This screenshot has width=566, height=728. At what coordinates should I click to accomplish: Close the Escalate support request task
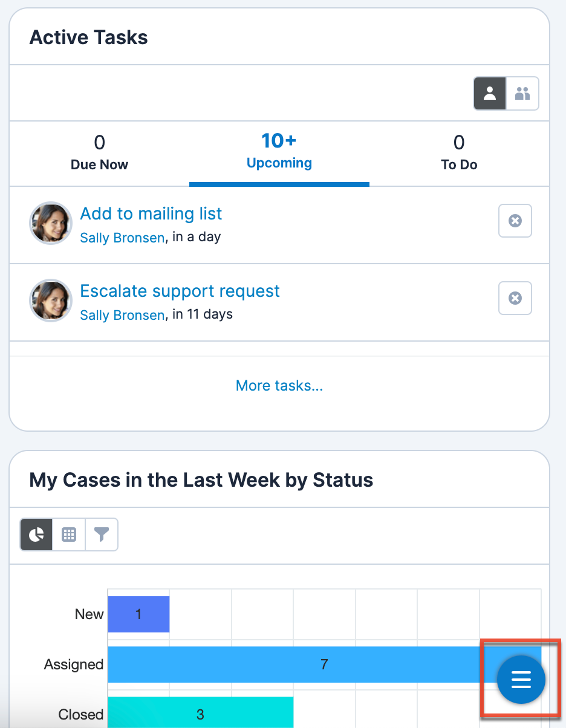(x=515, y=298)
